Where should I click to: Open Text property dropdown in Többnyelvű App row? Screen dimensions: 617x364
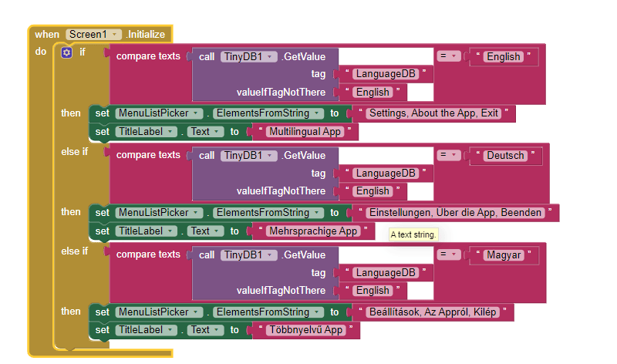click(x=205, y=330)
